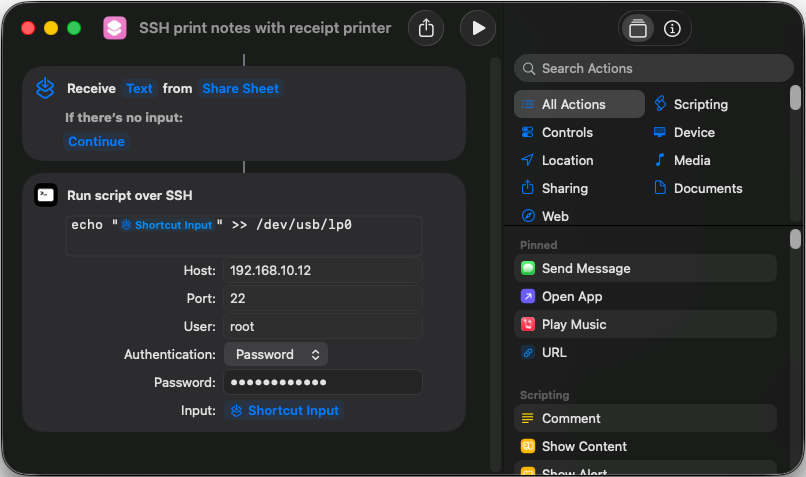Click the Run script over SSH terminal icon

tap(46, 195)
